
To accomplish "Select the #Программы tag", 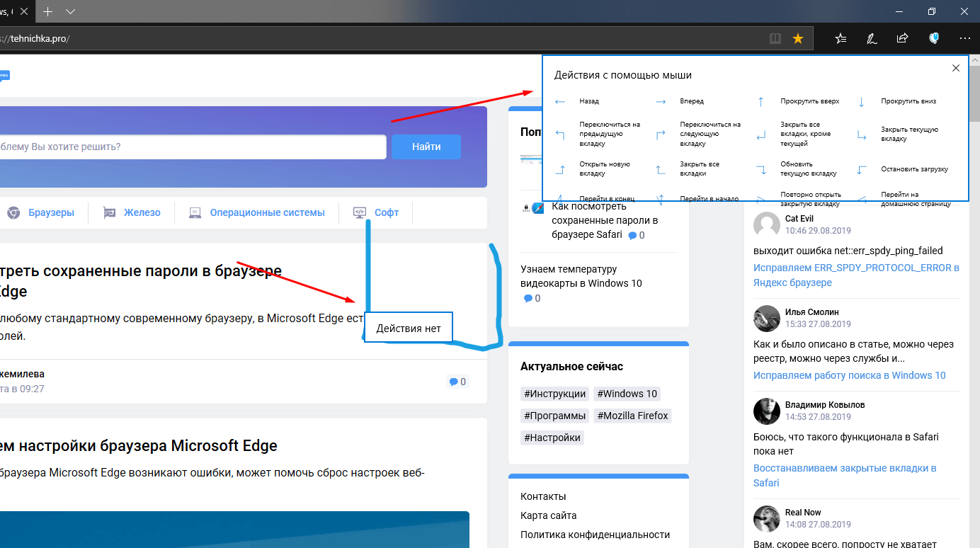I will point(554,416).
